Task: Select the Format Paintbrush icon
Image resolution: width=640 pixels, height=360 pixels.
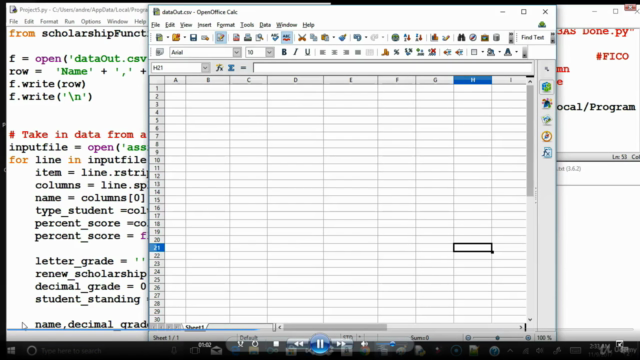Action: click(342, 38)
